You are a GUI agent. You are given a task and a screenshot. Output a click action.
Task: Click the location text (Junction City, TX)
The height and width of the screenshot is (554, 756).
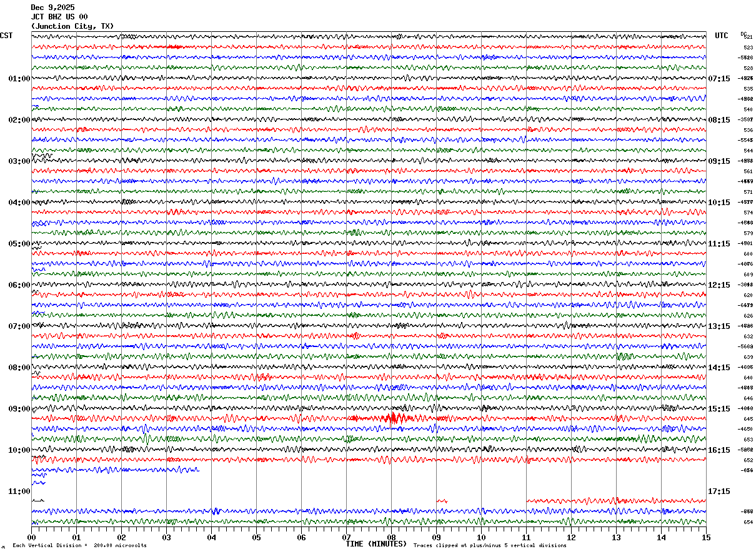72,26
